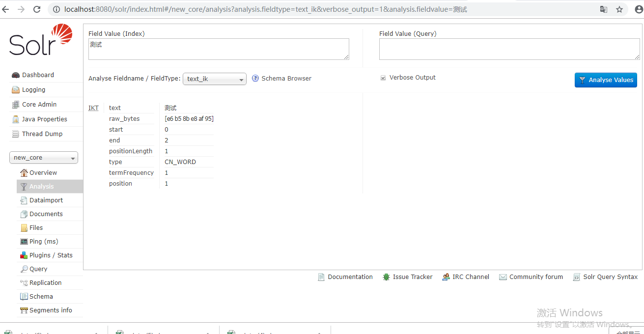Open the Replication entry
The width and height of the screenshot is (644, 334).
coord(46,283)
